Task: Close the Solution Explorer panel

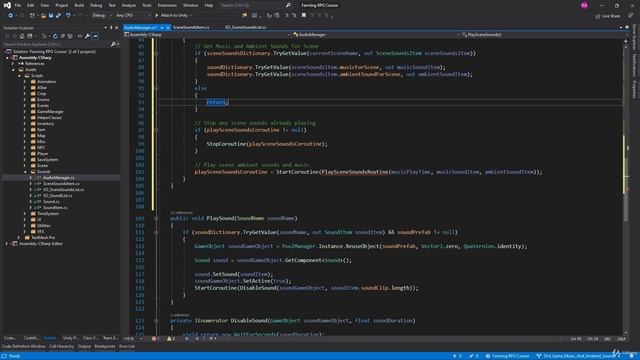Action: pyautogui.click(x=116, y=28)
